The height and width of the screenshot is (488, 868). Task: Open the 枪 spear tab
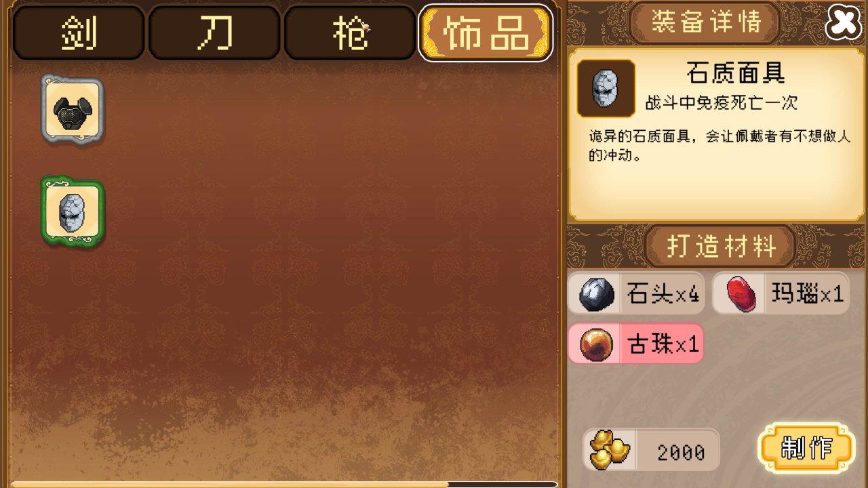350,33
